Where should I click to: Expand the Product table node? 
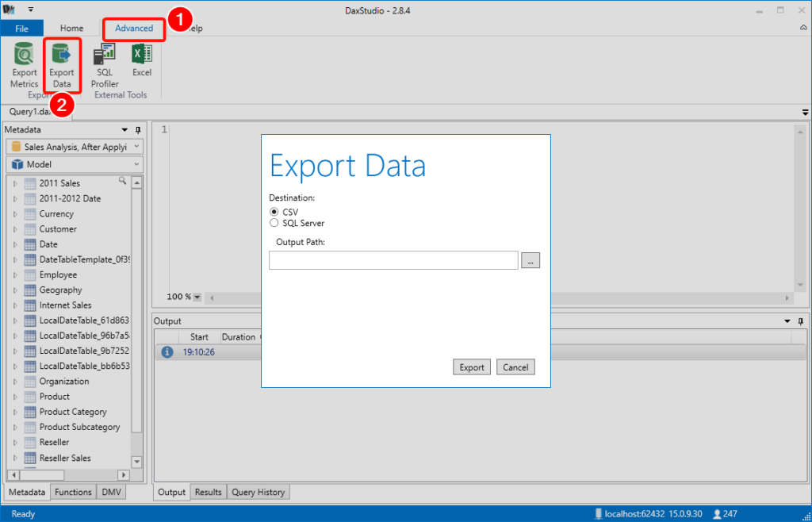click(15, 397)
